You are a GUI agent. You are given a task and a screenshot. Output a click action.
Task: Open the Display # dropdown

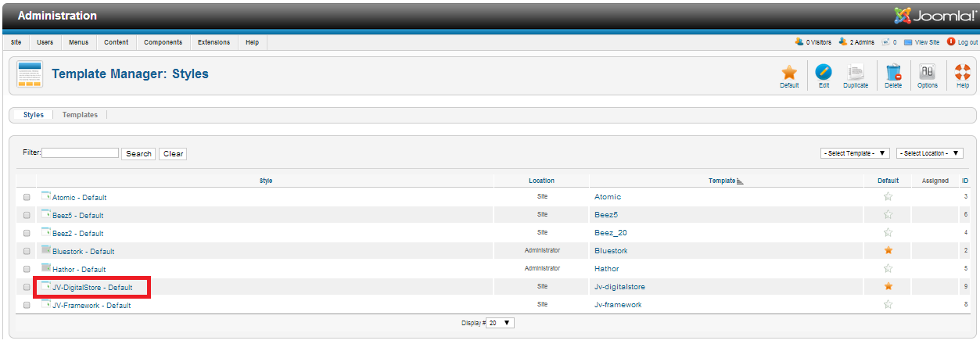(x=501, y=322)
